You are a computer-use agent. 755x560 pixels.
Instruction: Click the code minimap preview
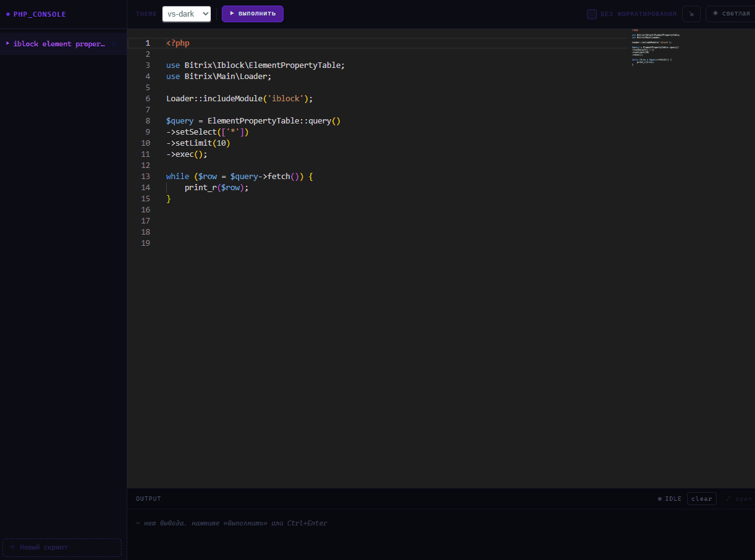(x=656, y=48)
